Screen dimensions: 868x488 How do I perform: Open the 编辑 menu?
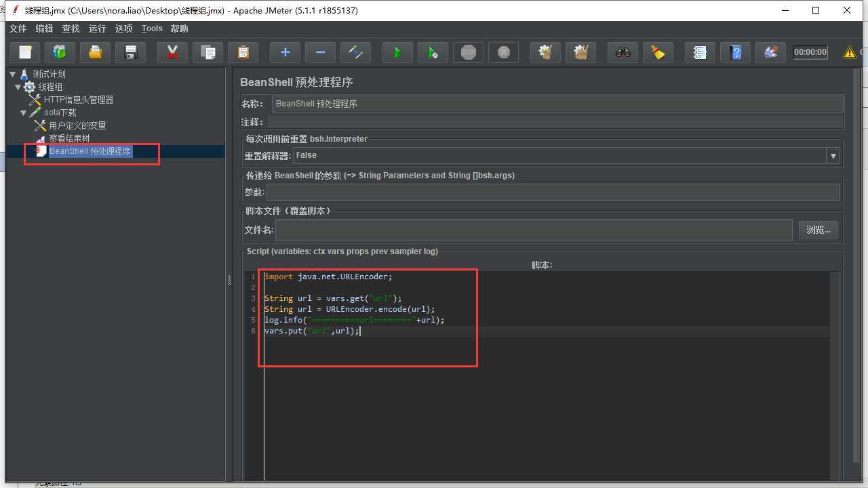coord(44,28)
